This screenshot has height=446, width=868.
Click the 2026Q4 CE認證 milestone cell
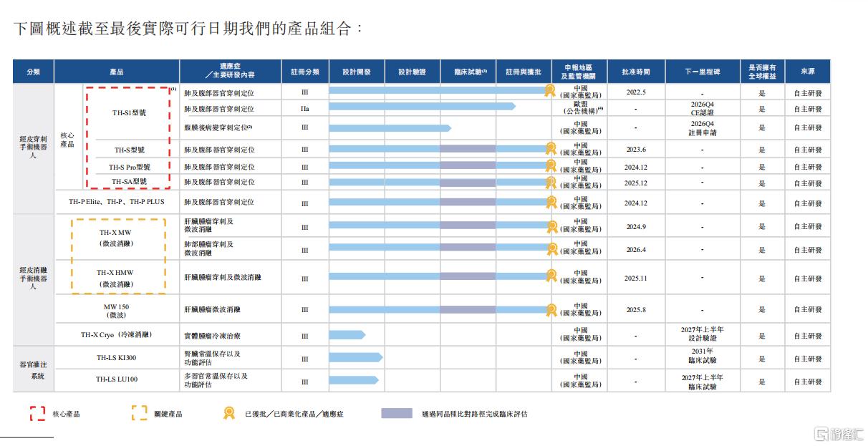coord(703,108)
